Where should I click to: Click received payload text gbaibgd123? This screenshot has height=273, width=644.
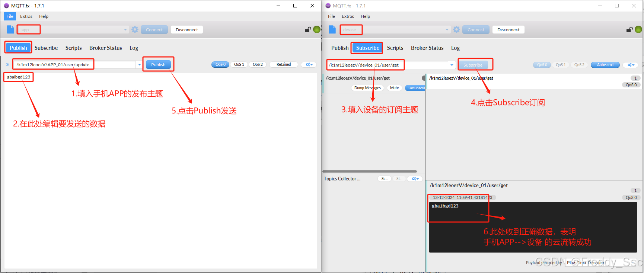(445, 206)
